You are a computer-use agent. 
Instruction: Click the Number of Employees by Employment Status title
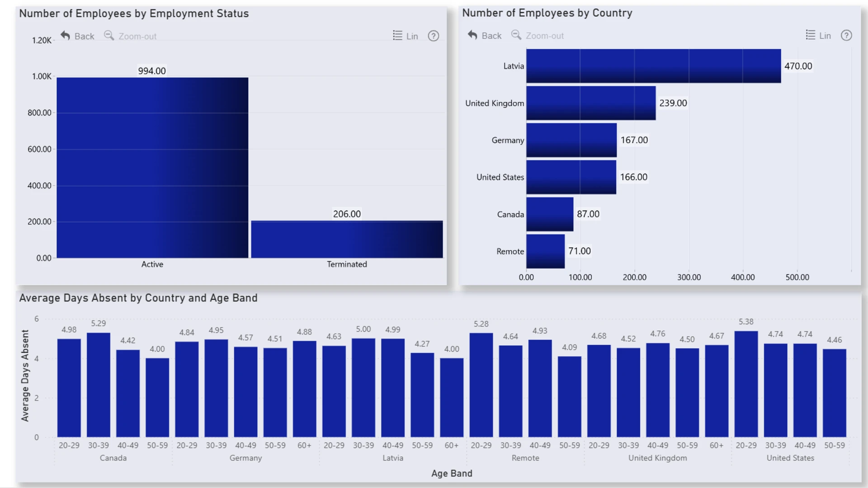tap(134, 14)
